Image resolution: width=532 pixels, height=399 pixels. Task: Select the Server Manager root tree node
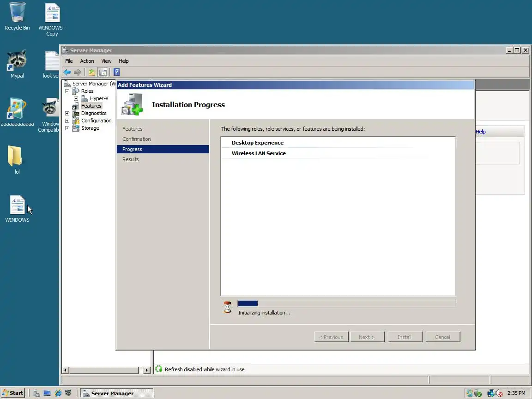coord(94,84)
